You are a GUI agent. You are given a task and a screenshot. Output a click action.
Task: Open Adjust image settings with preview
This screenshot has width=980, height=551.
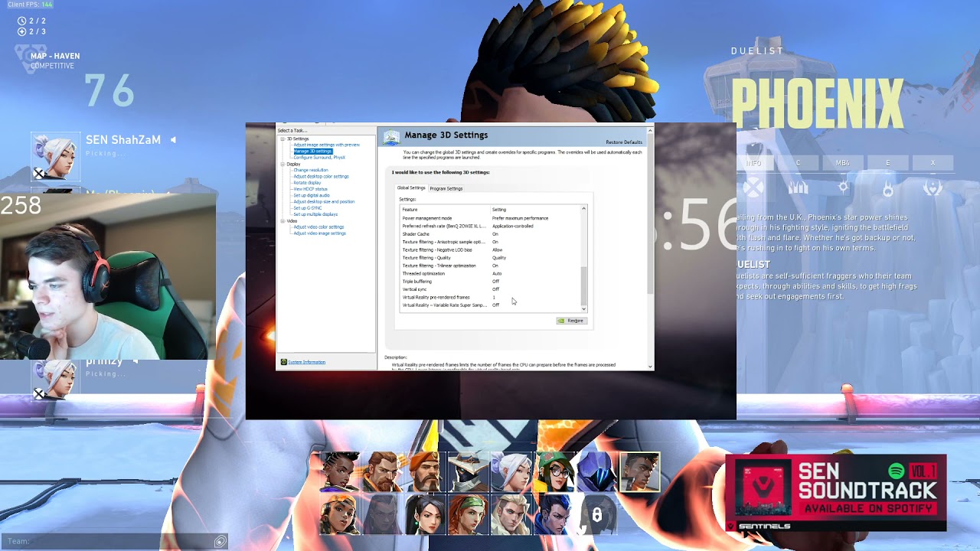[x=326, y=145]
